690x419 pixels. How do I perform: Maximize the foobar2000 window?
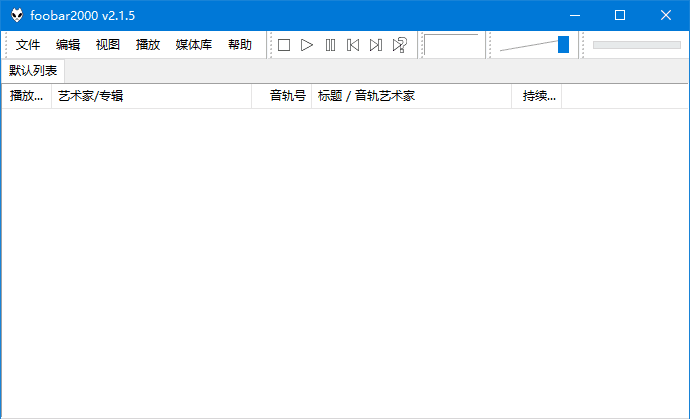620,15
